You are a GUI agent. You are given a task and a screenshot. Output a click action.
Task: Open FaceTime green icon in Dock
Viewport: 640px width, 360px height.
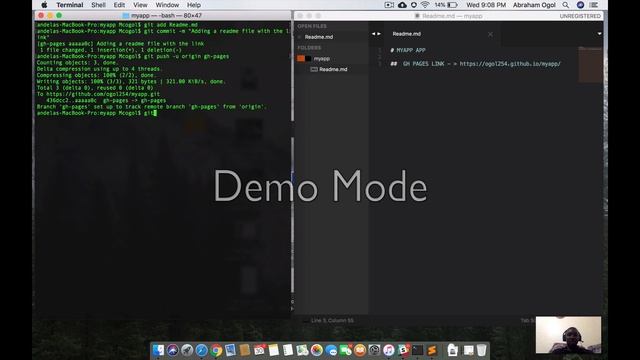(x=345, y=350)
